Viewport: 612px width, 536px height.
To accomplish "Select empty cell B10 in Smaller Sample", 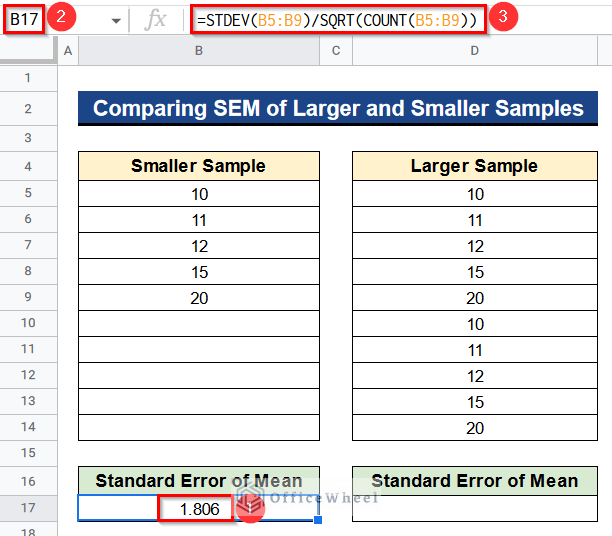I will [199, 324].
